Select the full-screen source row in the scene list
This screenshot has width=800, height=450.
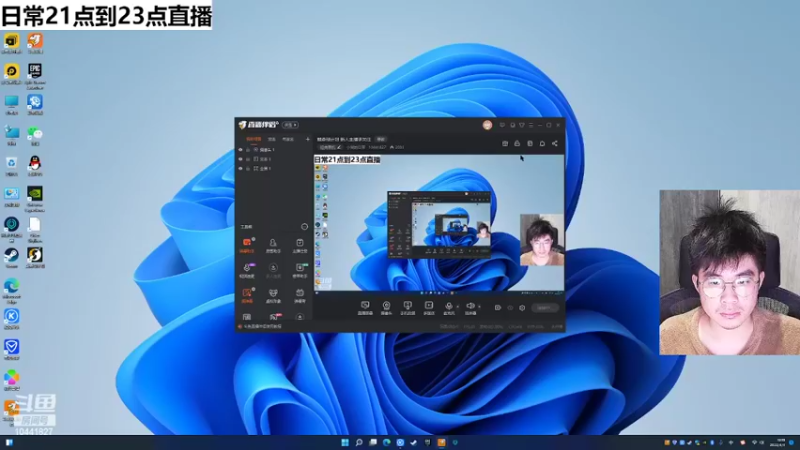[x=273, y=168]
